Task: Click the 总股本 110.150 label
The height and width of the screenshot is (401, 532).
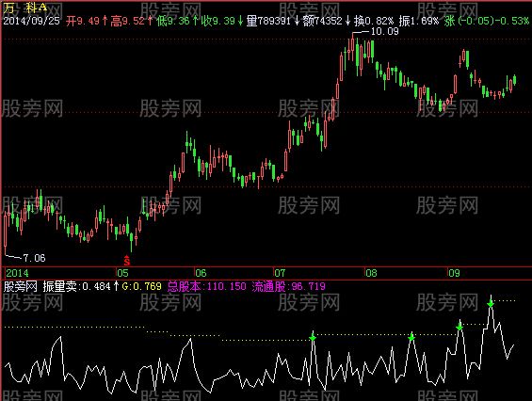Action: point(206,287)
